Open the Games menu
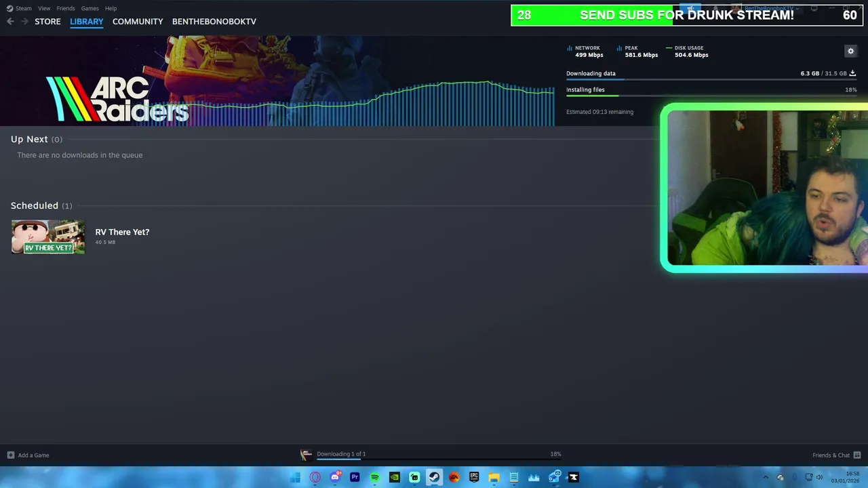This screenshot has width=868, height=488. (x=90, y=8)
